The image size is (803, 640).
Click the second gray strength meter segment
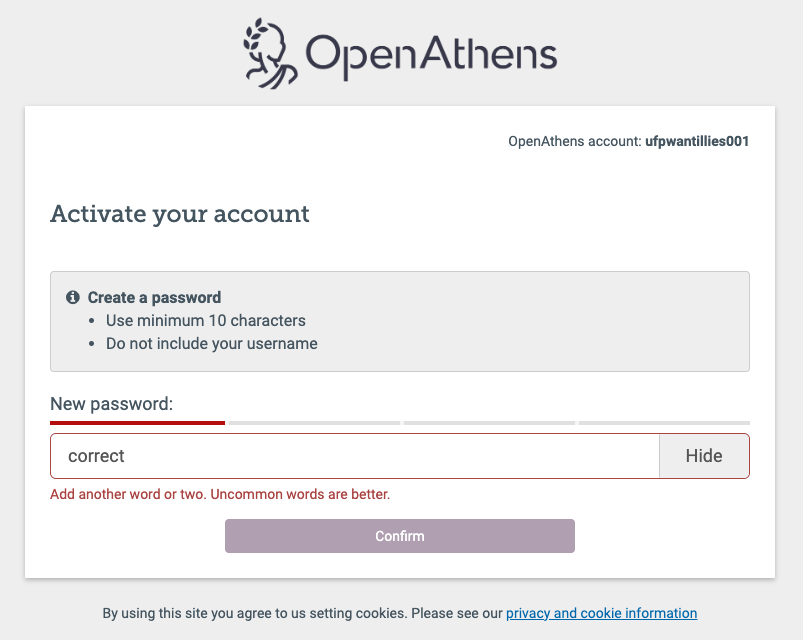(x=313, y=421)
